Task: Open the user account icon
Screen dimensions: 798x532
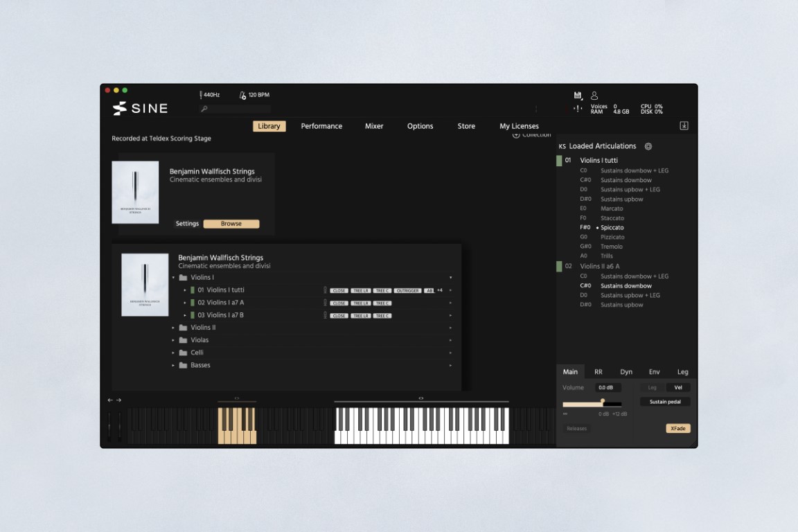Action: [x=594, y=96]
